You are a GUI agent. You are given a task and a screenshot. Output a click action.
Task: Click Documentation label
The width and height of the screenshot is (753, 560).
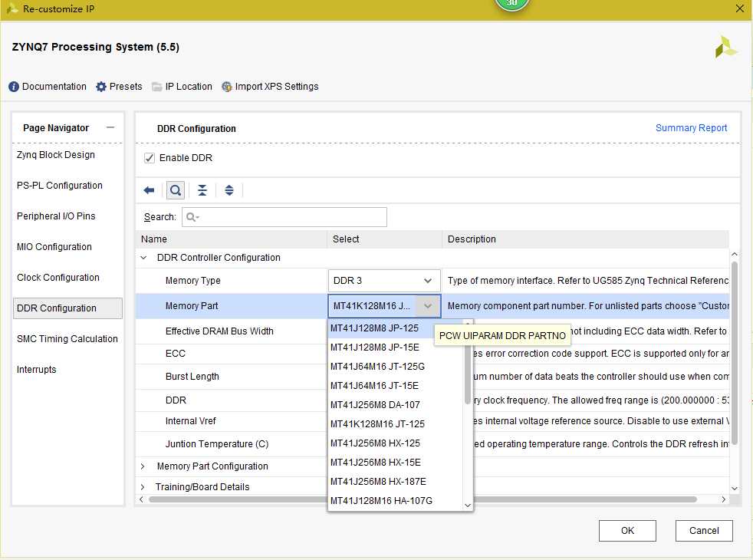tap(54, 87)
